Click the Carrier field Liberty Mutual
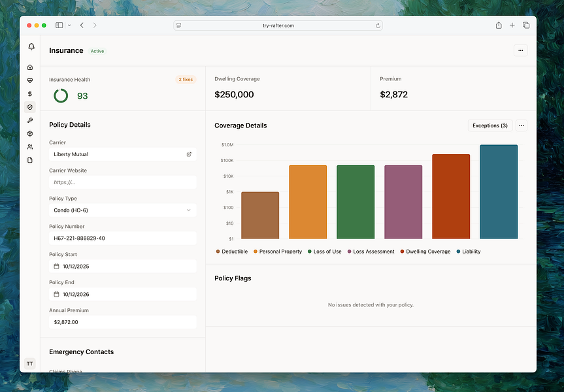 point(123,154)
